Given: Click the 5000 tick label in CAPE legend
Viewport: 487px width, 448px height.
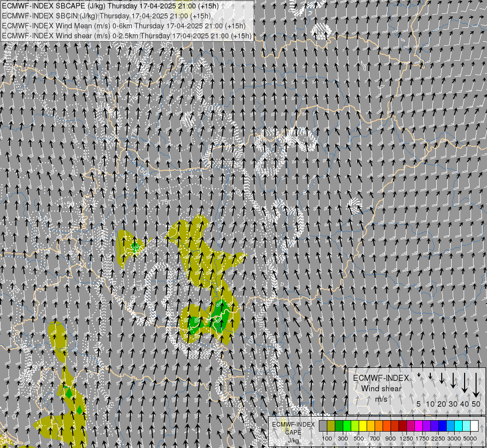Looking at the screenshot, I should tap(470, 439).
